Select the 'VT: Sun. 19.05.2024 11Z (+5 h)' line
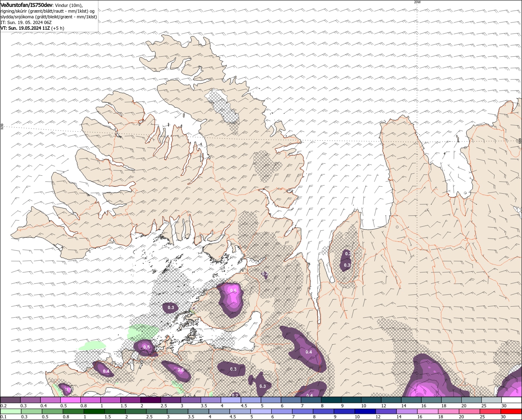 tap(32, 28)
